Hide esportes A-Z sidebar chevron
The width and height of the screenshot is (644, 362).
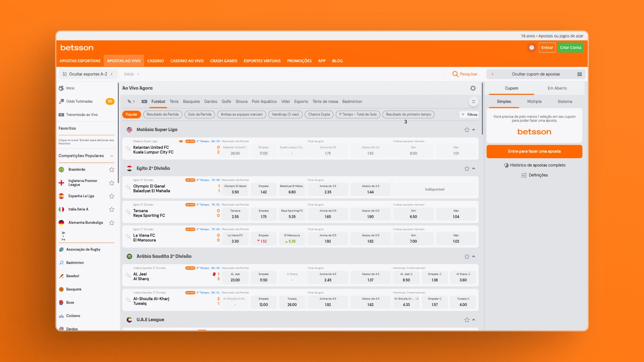(112, 74)
